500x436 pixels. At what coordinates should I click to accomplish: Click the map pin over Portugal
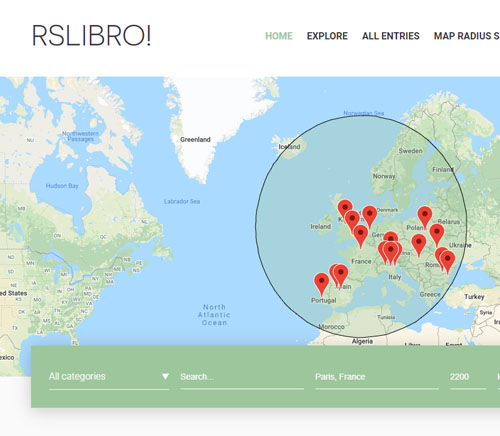(x=321, y=284)
